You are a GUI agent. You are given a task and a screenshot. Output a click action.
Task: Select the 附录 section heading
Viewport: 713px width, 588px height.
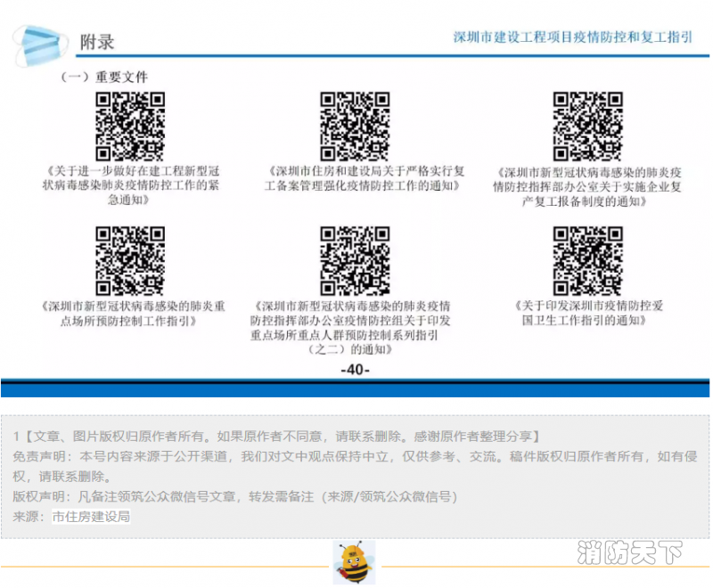pos(97,42)
